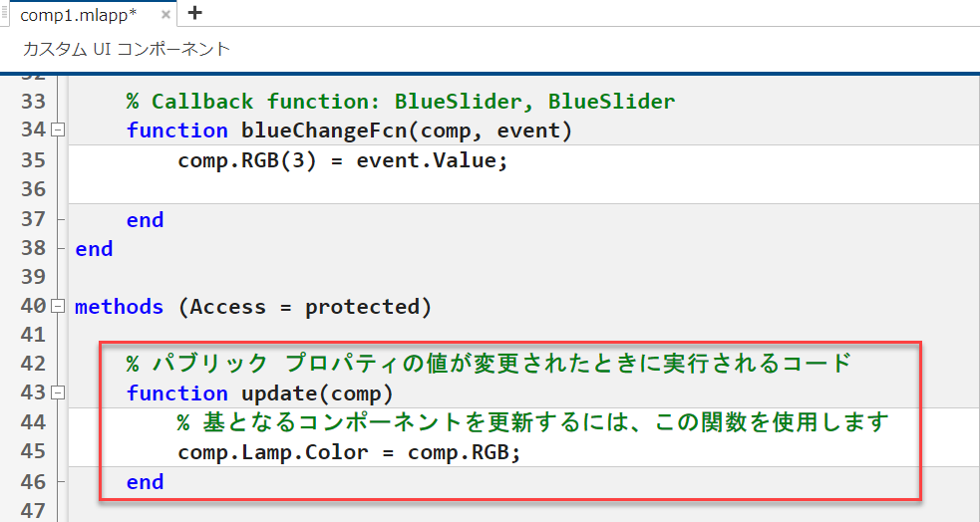980x522 pixels.
Task: Close the comp1.mlapp tab
Action: [166, 14]
